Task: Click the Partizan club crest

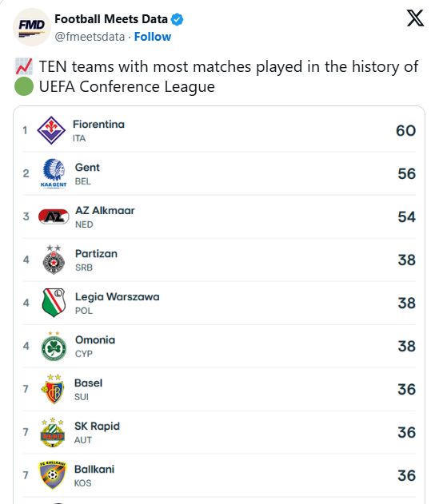Action: click(x=54, y=260)
